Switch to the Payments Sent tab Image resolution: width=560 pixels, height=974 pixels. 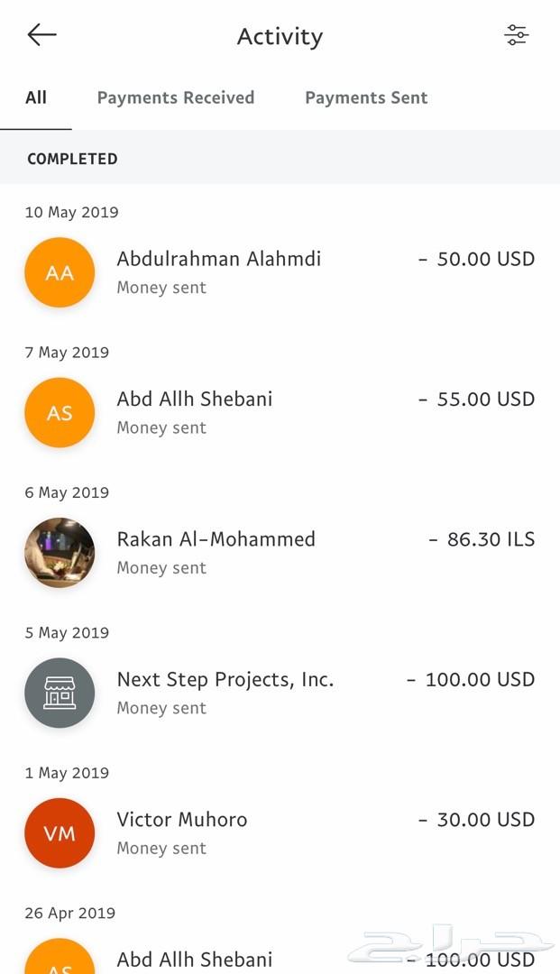[366, 97]
